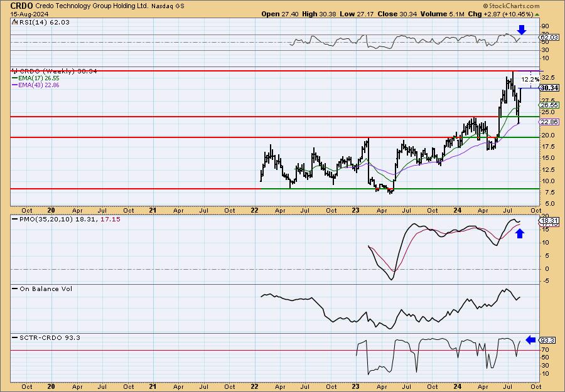565x392 pixels.
Task: Select the RSI(14) 62.03 indicator label
Action: 41,23
